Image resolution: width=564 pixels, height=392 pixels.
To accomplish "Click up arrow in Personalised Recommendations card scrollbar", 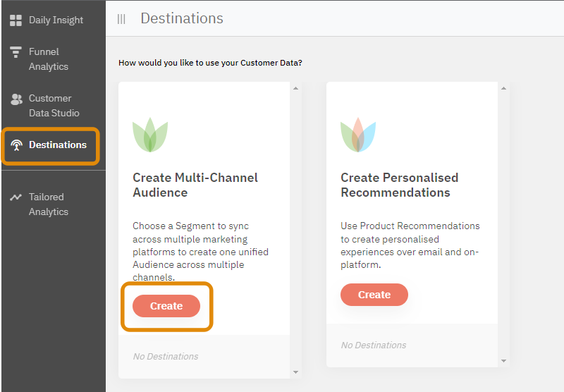I will click(503, 89).
